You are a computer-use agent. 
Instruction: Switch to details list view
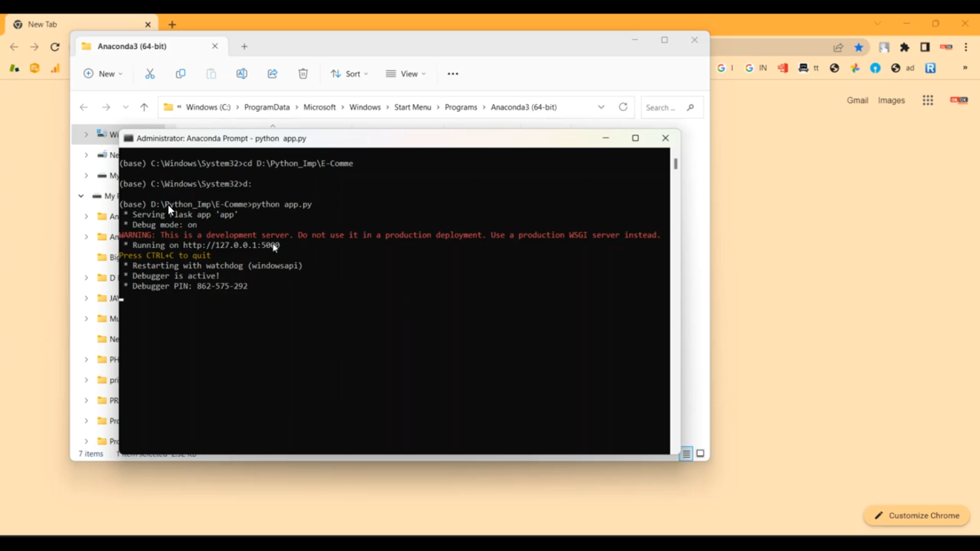(686, 454)
